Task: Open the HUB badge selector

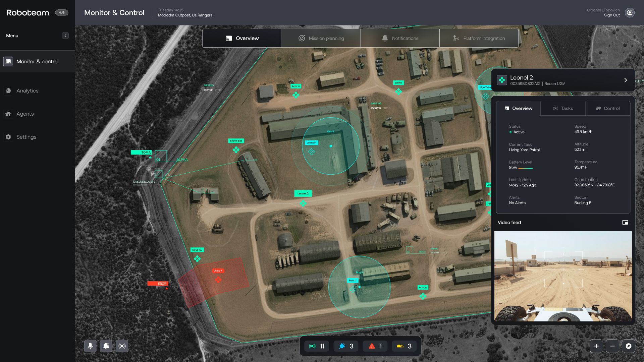Action: pyautogui.click(x=61, y=13)
